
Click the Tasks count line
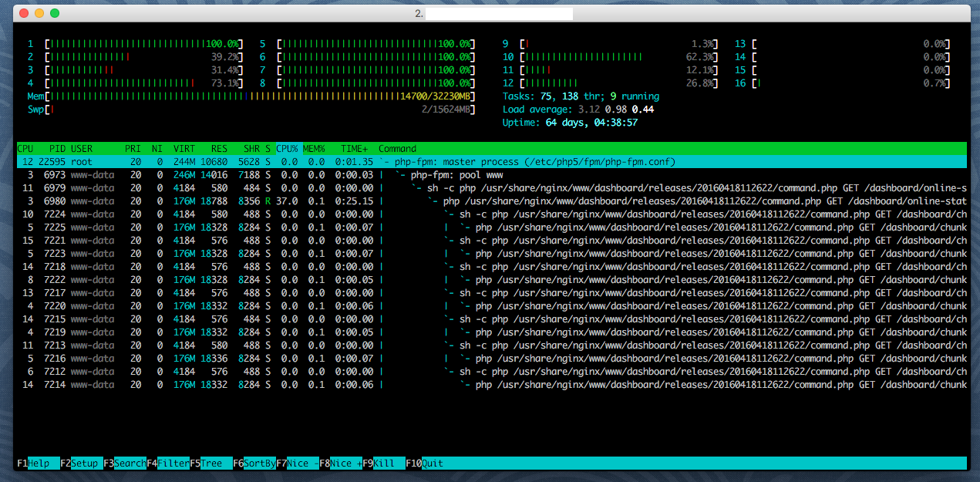(581, 96)
